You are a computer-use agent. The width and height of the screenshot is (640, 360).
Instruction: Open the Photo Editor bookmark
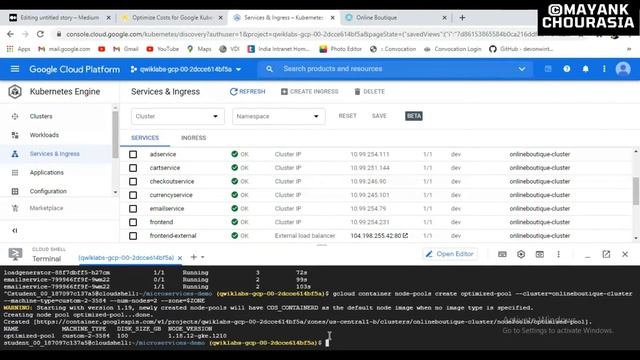pos(340,49)
